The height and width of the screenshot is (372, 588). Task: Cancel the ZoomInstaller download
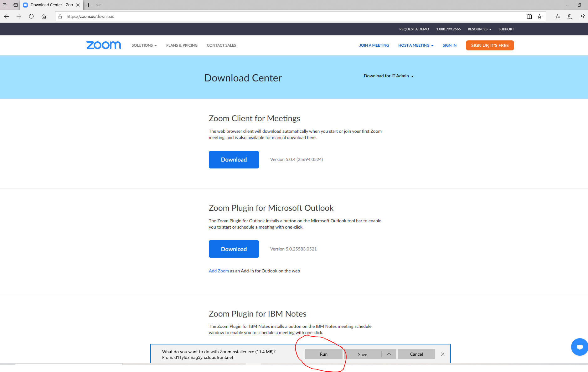click(x=416, y=354)
